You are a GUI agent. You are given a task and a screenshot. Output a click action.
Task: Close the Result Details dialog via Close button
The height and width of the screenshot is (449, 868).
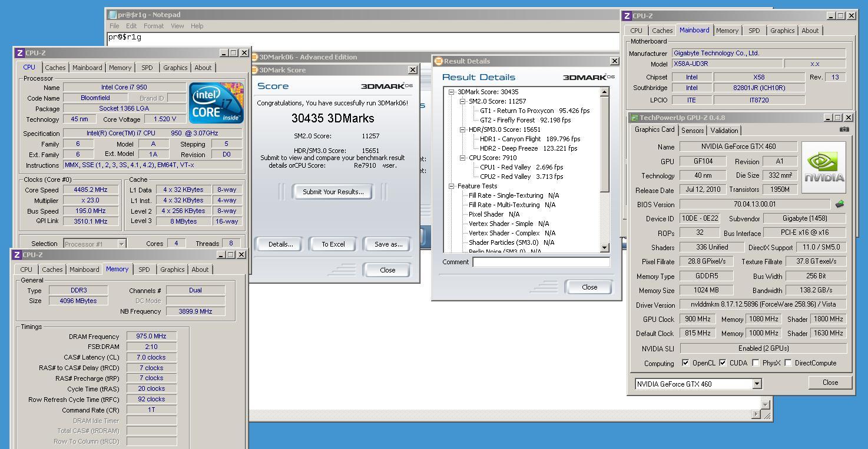[x=589, y=287]
